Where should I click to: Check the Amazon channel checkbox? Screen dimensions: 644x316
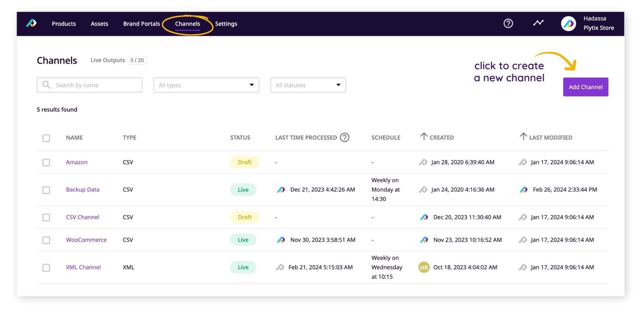[46, 162]
